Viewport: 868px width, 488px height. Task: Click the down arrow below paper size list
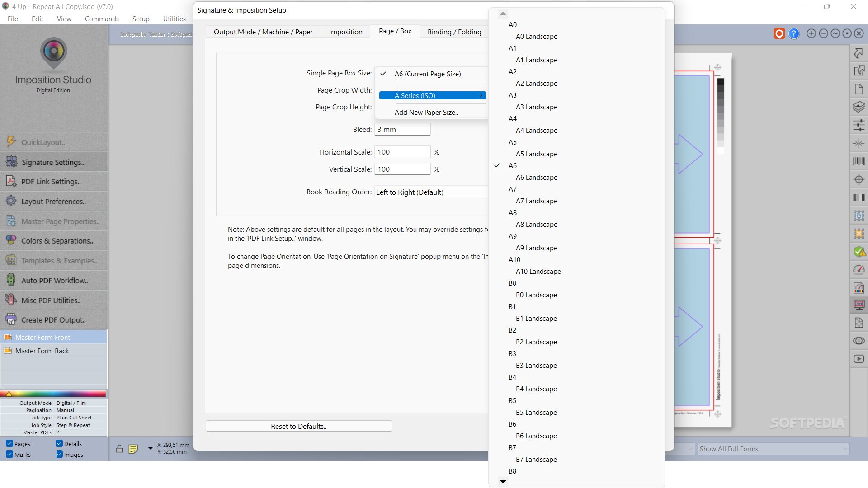click(503, 482)
